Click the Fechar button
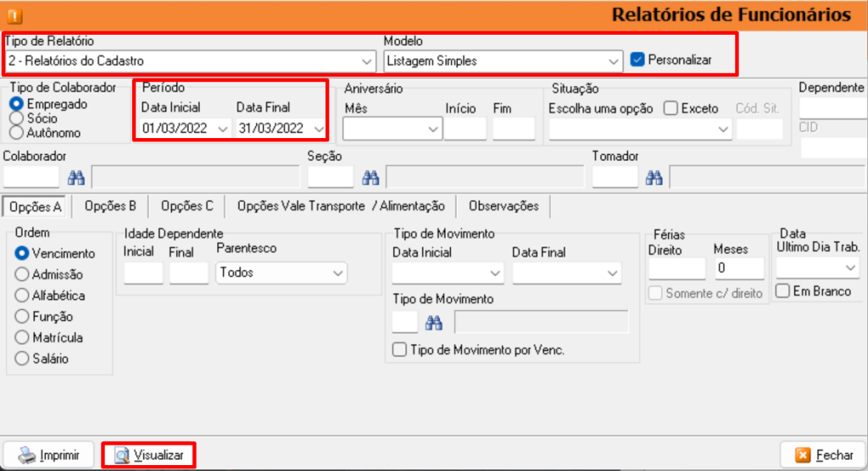This screenshot has width=868, height=471. [x=823, y=455]
